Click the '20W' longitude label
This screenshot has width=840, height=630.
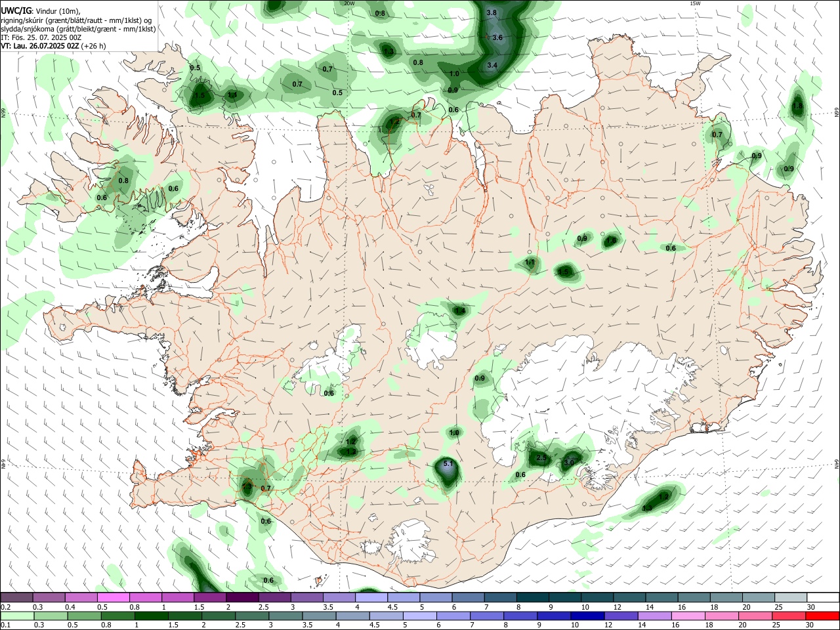[349, 3]
